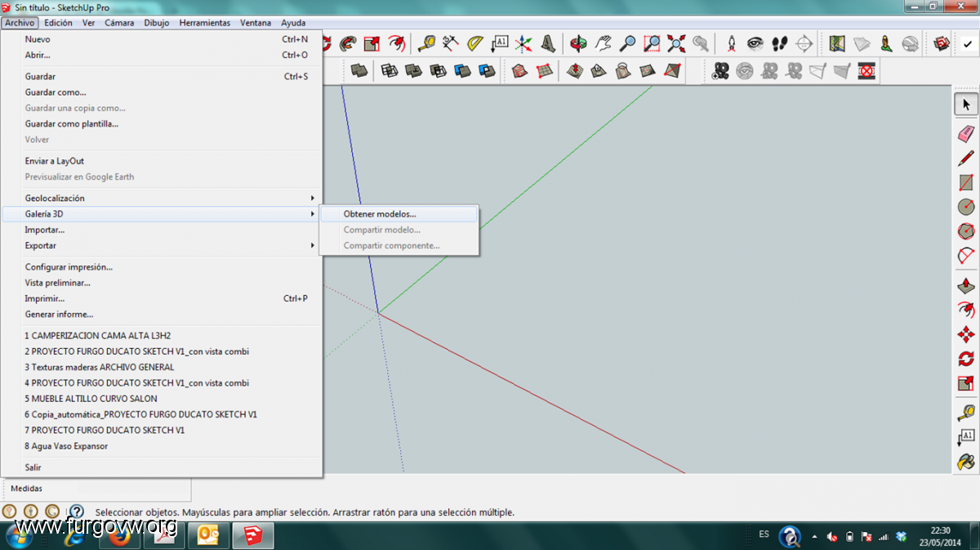Activate the Zoom magnifier tool
This screenshot has height=550, width=980.
627,42
